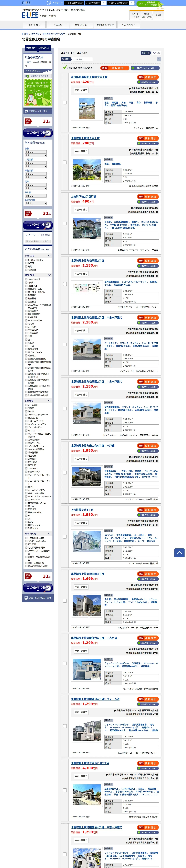Screen dimensions: 186x868
Task: Click 検討リストに追加 plus icon for 420万円 listing
Action: [148, 82]
